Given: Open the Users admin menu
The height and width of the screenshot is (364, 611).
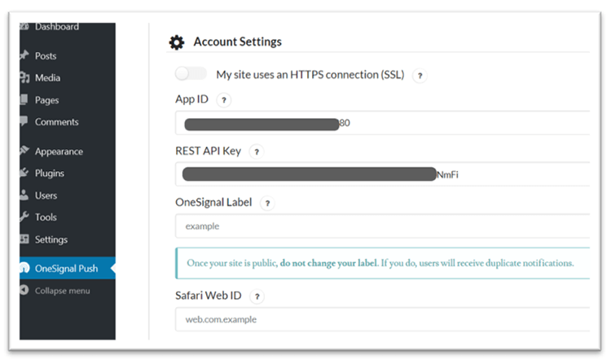Looking at the screenshot, I should point(46,195).
